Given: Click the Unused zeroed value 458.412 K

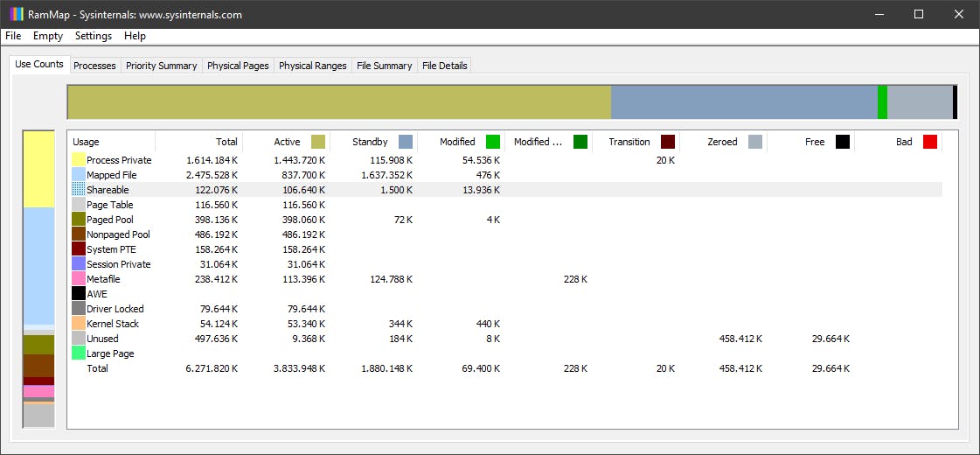Looking at the screenshot, I should pyautogui.click(x=741, y=339).
